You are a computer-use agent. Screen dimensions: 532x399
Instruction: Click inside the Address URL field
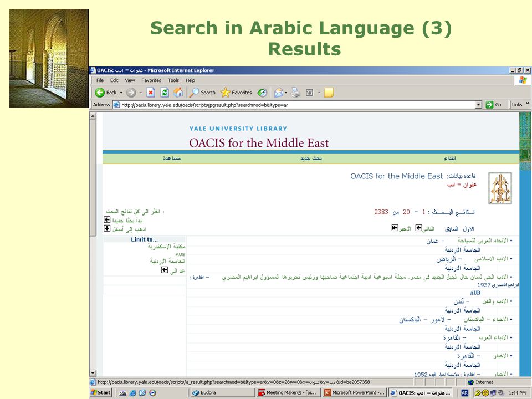coord(294,105)
